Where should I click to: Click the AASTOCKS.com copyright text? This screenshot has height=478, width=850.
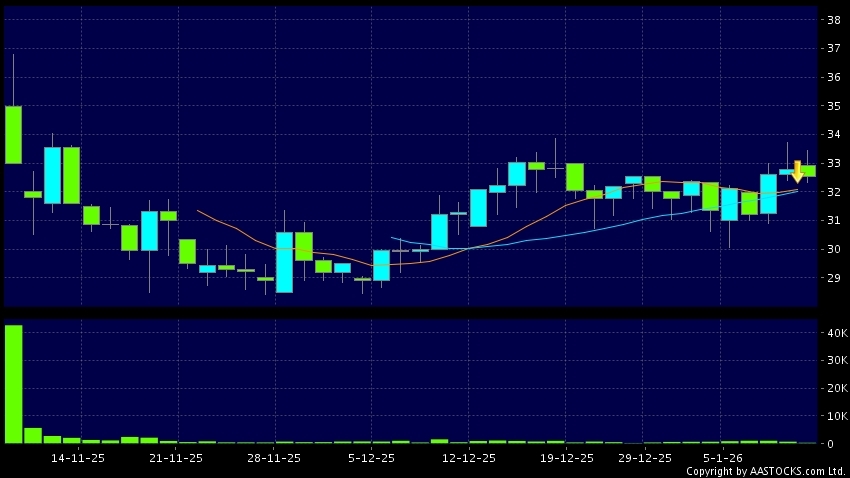pos(765,471)
